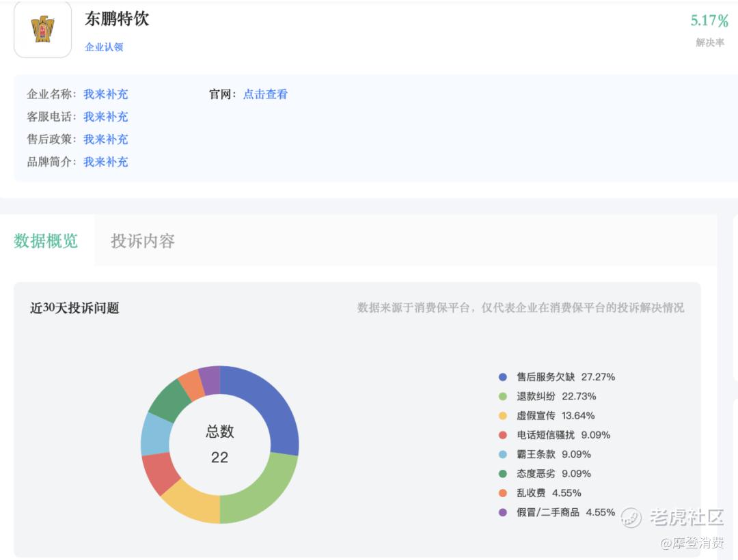The width and height of the screenshot is (738, 560).
Task: Click 我来补充 next to 企业名称
Action: (x=105, y=94)
